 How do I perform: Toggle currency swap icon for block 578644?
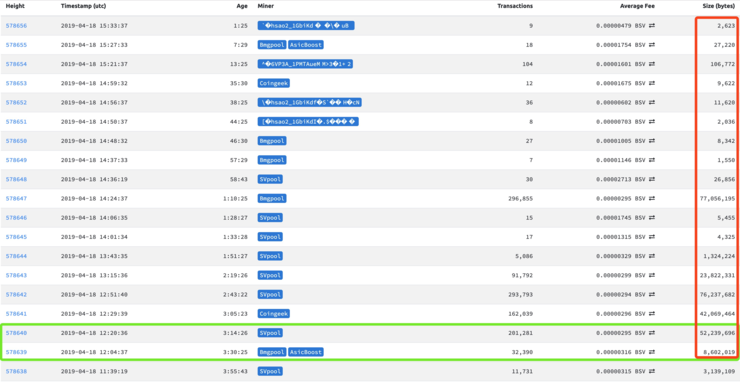coord(652,256)
